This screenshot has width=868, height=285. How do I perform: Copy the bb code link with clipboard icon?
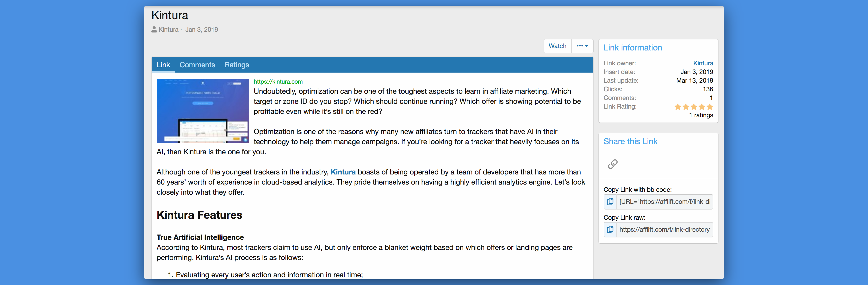pyautogui.click(x=610, y=202)
